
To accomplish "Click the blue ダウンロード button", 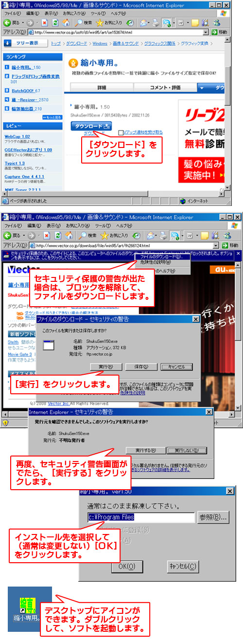I will pyautogui.click(x=92, y=126).
